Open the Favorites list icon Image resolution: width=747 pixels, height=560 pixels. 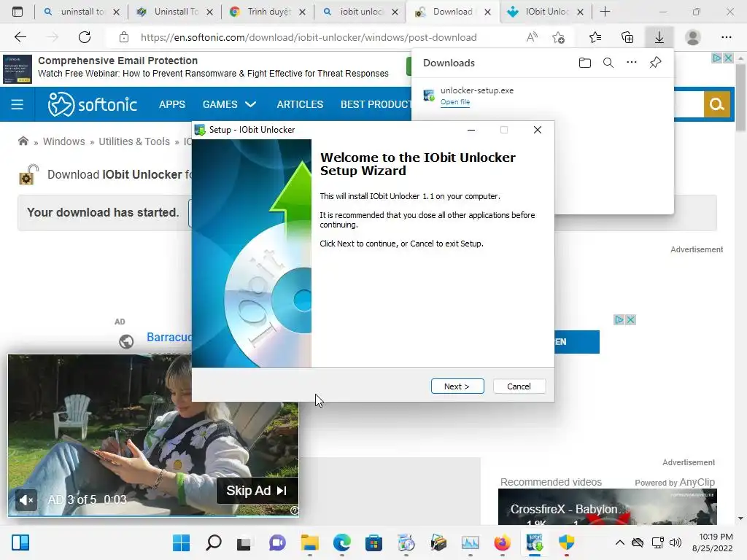(x=595, y=37)
